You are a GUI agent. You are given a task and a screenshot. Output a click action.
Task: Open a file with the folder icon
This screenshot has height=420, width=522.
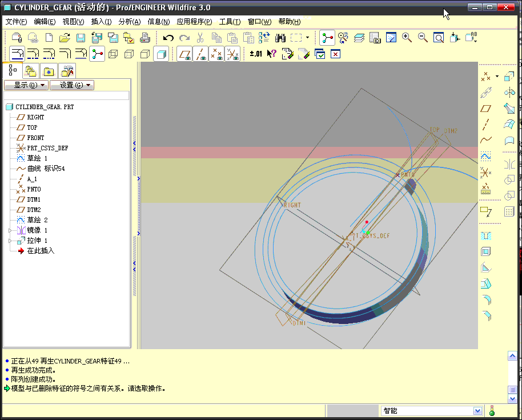pos(65,38)
